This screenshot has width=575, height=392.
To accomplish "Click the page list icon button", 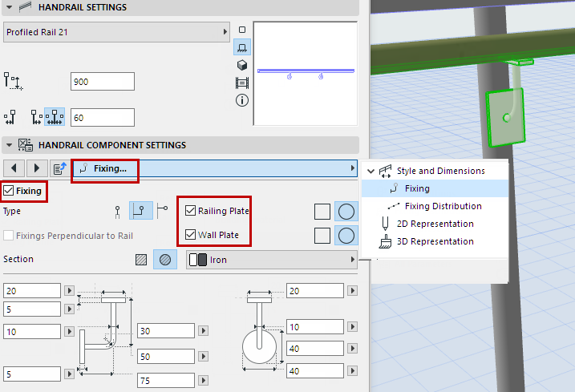I will pos(60,168).
